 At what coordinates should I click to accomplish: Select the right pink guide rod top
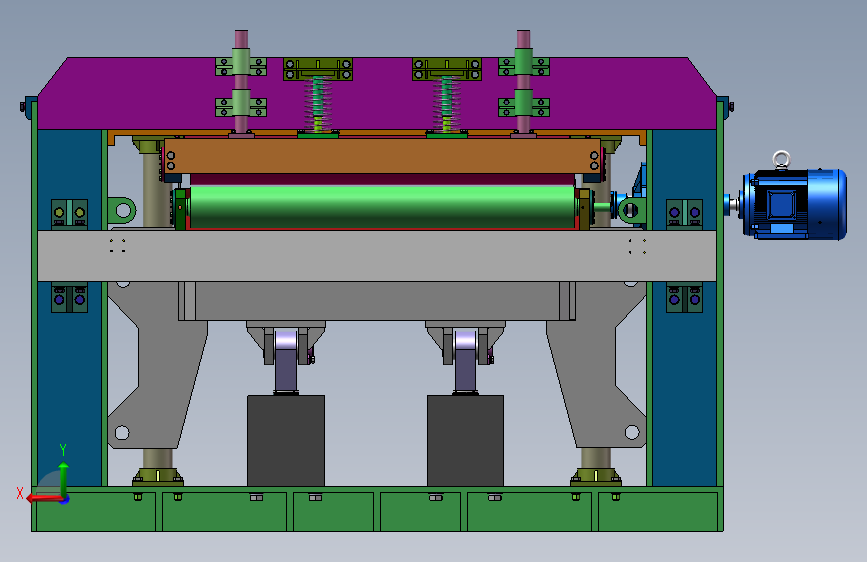tap(523, 39)
